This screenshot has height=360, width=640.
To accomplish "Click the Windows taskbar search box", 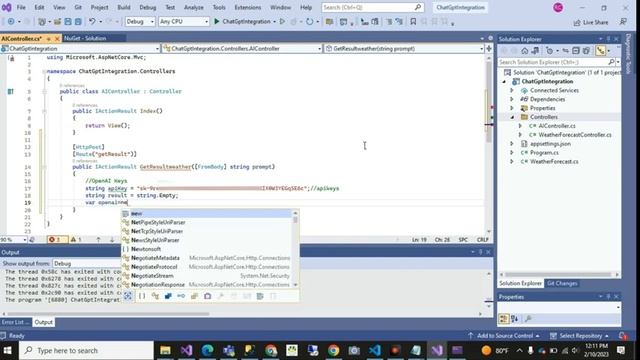I will [86, 350].
